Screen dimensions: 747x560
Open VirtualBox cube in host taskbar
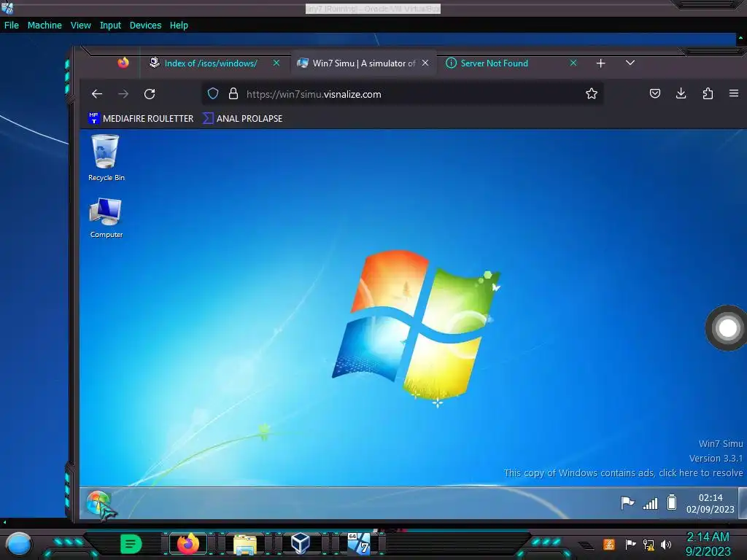coord(301,544)
